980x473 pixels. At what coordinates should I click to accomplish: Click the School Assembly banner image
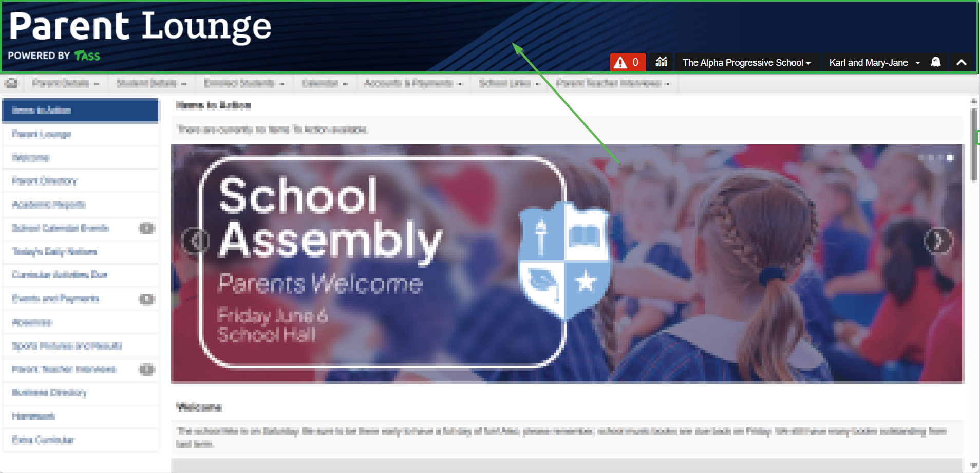pos(567,263)
